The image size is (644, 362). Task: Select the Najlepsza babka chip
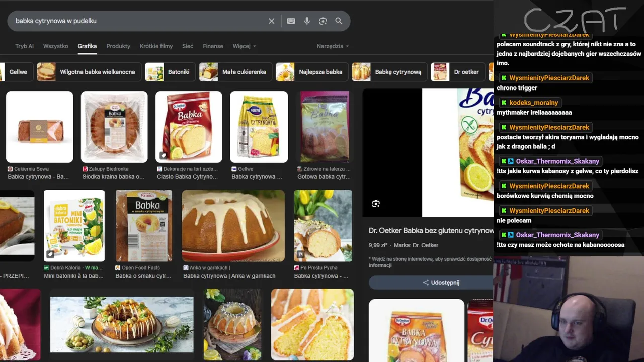point(311,72)
